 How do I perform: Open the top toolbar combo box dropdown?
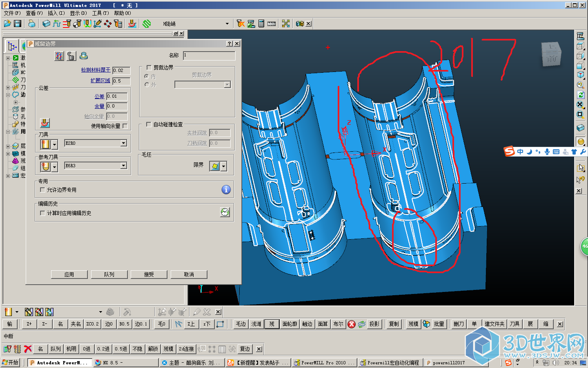pyautogui.click(x=227, y=24)
